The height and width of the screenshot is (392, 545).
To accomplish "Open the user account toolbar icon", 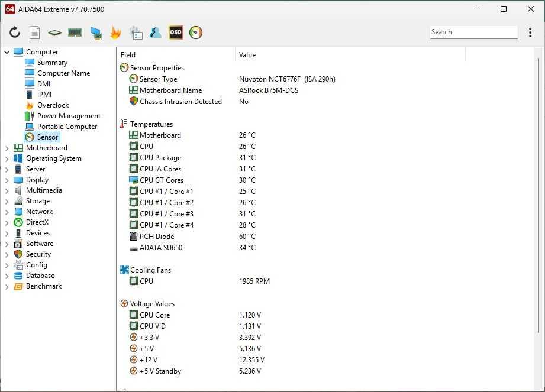I will coord(156,33).
